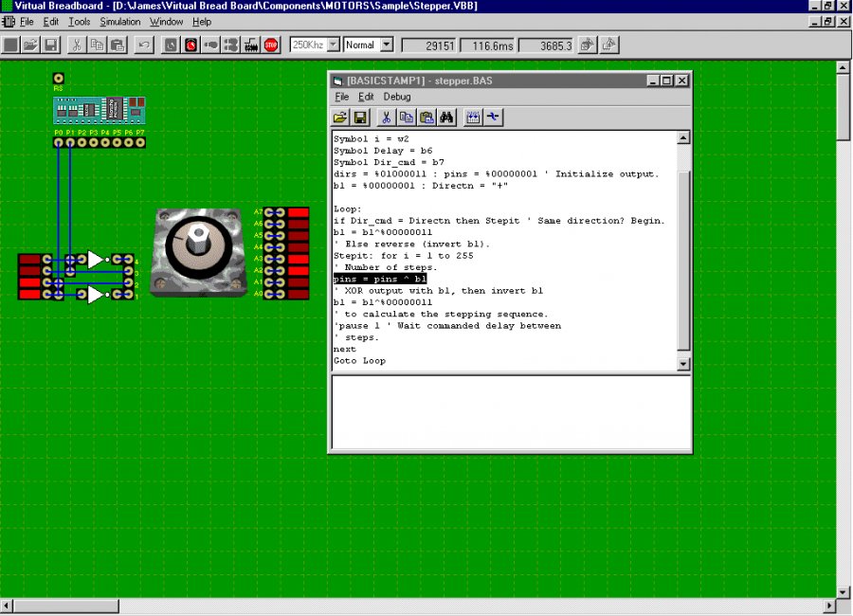Click the 116.6ms elapsed time field
853x616 pixels.
[487, 45]
